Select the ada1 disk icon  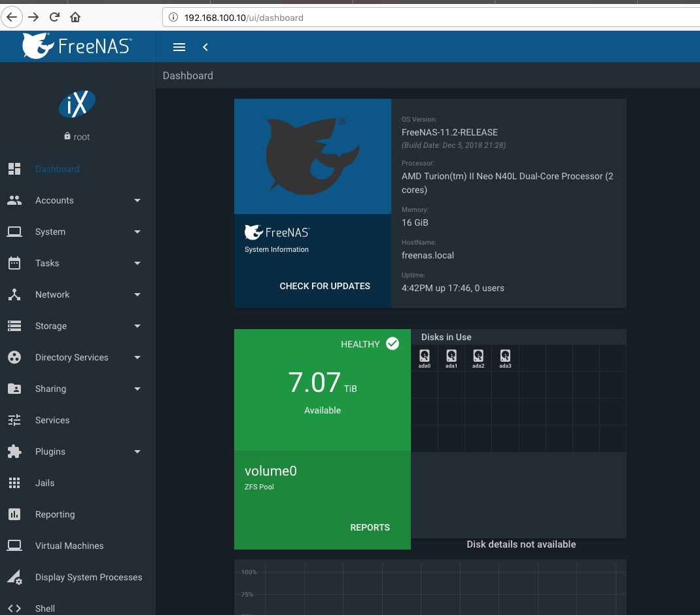pyautogui.click(x=451, y=358)
